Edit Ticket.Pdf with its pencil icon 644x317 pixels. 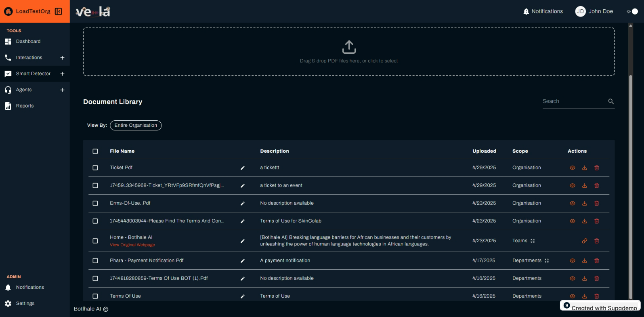point(243,168)
